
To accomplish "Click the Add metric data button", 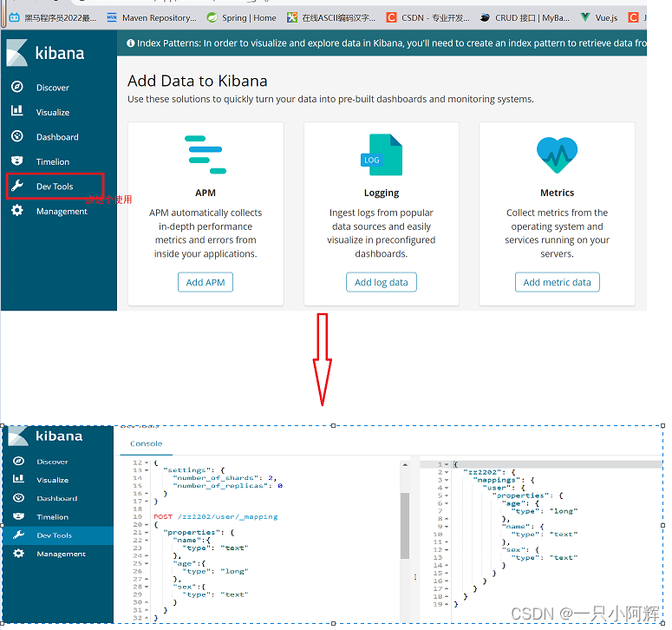I will tap(557, 282).
